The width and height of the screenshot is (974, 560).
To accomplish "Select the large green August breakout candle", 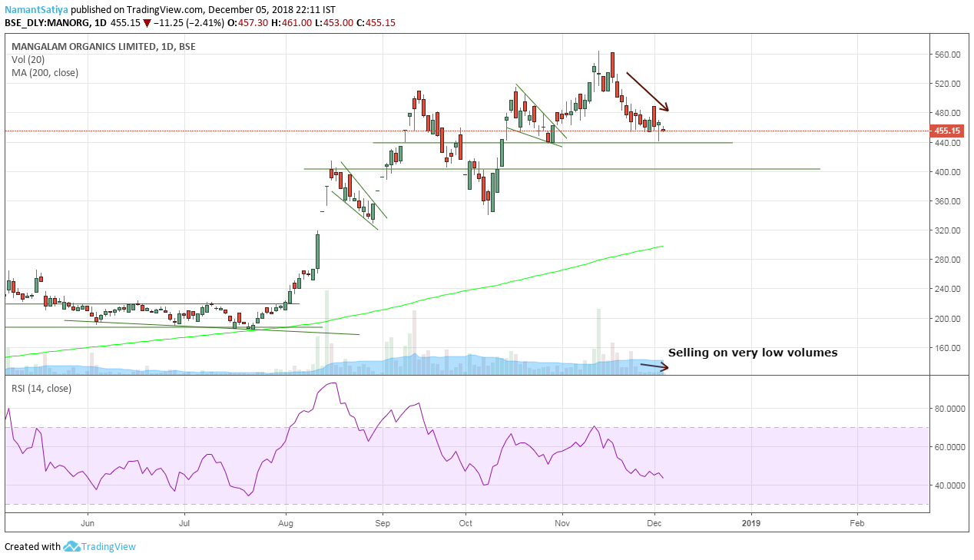I will 316,250.
